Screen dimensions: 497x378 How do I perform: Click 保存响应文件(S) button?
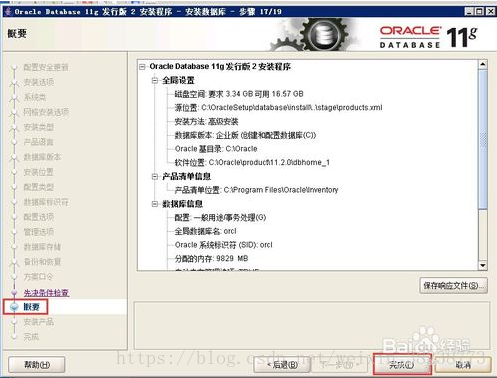pos(453,286)
